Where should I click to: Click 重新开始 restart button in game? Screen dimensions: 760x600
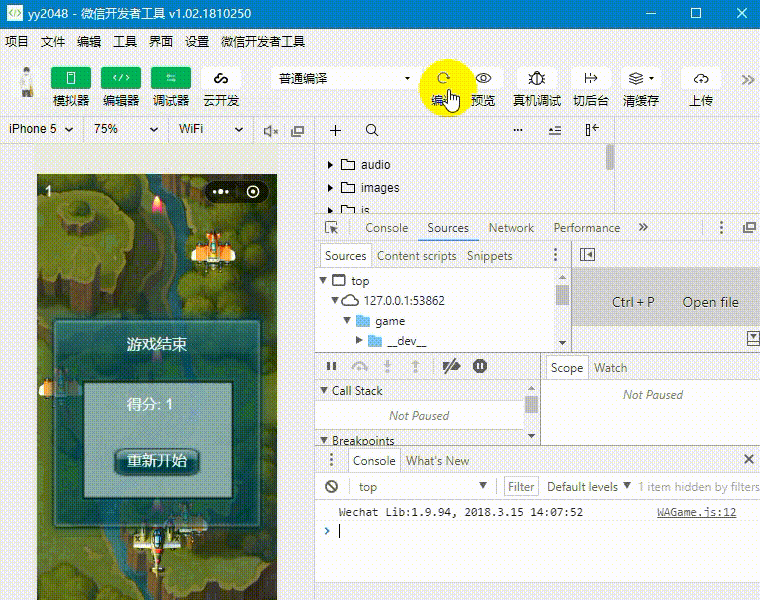point(157,461)
